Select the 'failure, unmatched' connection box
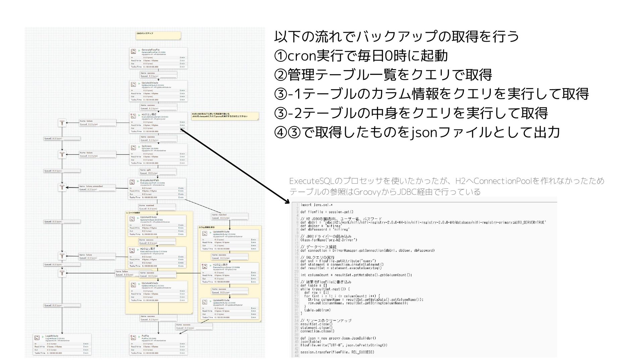Viewport: 644px width, 362px height. point(97,188)
